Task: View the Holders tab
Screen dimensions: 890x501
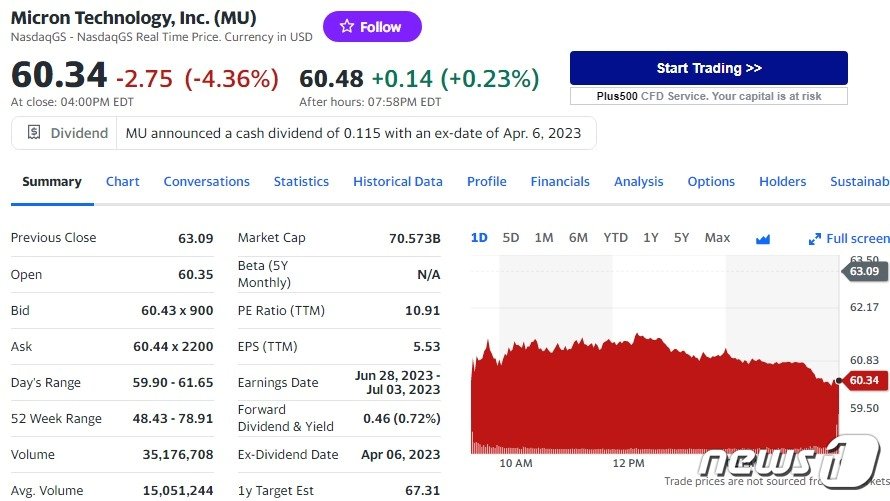Action: pos(782,182)
